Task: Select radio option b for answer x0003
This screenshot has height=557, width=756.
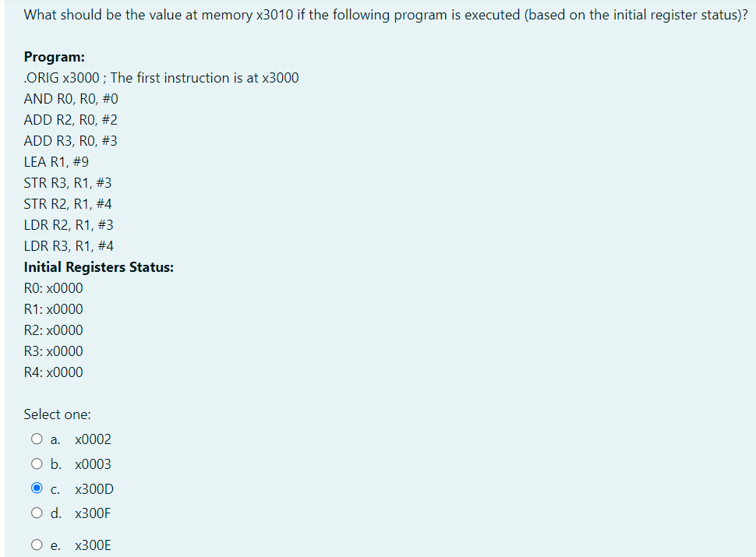Action: [x=37, y=464]
